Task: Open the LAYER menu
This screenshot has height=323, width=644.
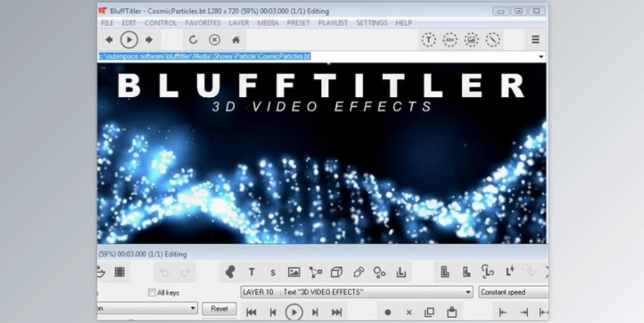Action: (x=239, y=23)
